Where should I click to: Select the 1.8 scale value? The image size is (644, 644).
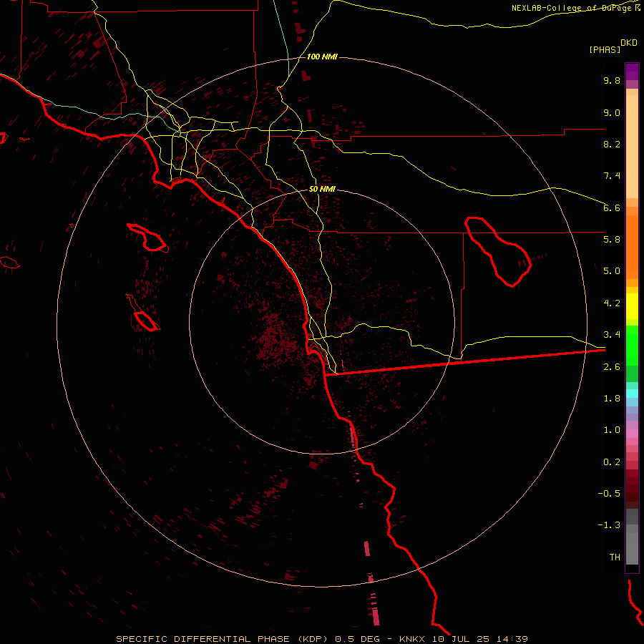pos(612,399)
